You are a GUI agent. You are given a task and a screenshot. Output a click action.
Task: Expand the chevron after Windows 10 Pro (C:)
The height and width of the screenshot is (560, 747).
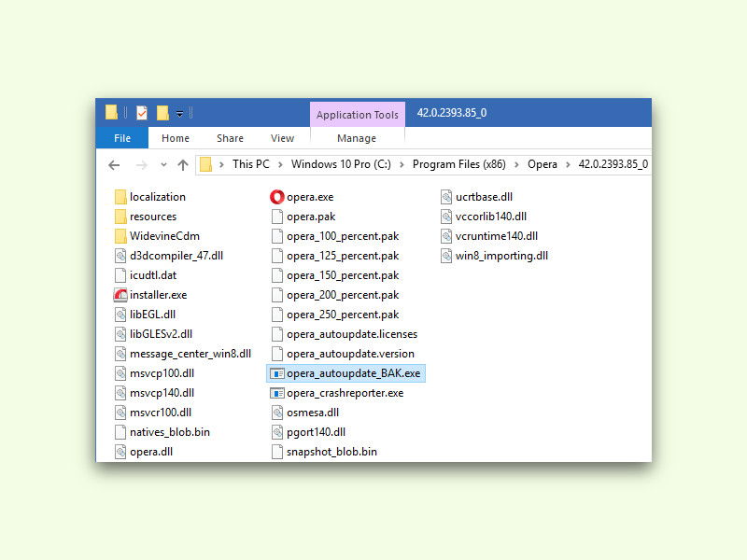tap(402, 165)
